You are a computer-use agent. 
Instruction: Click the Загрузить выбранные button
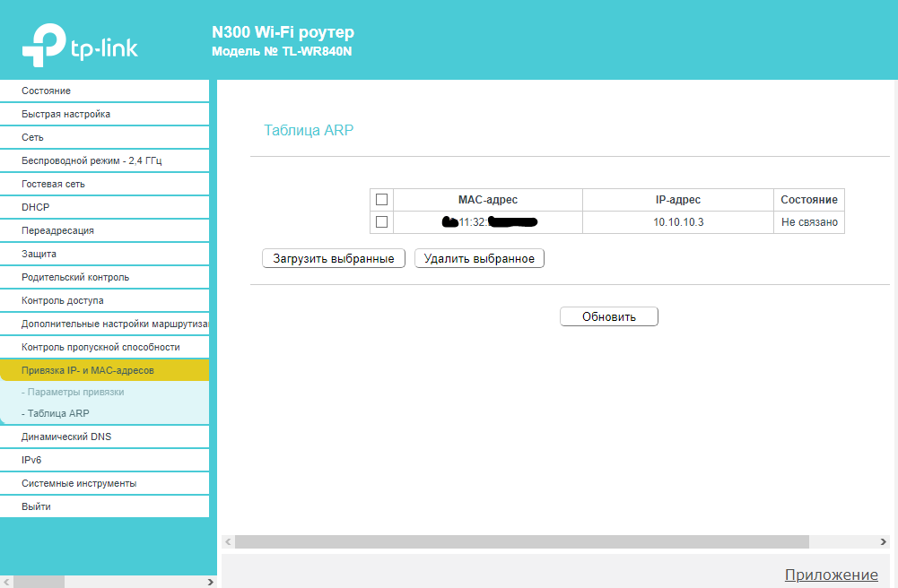[334, 258]
